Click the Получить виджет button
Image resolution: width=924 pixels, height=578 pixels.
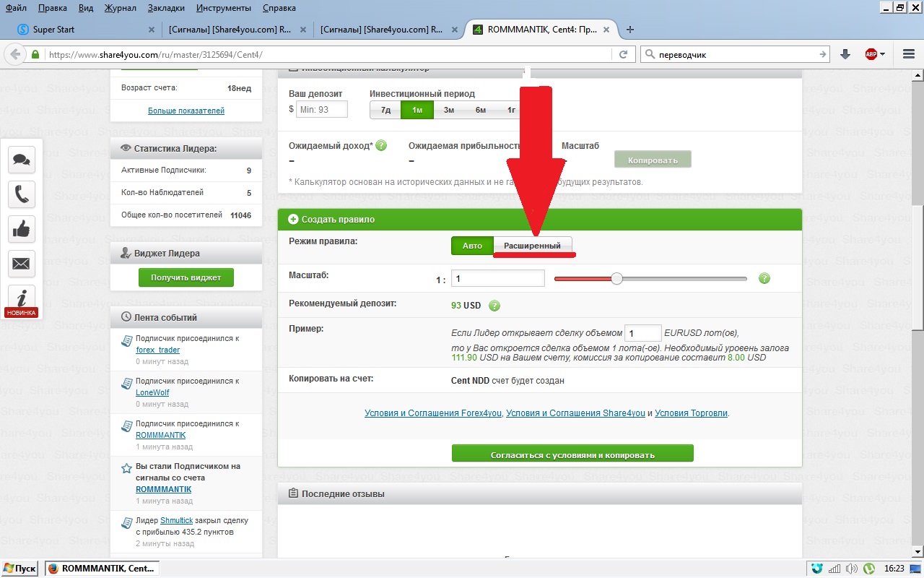click(x=186, y=277)
